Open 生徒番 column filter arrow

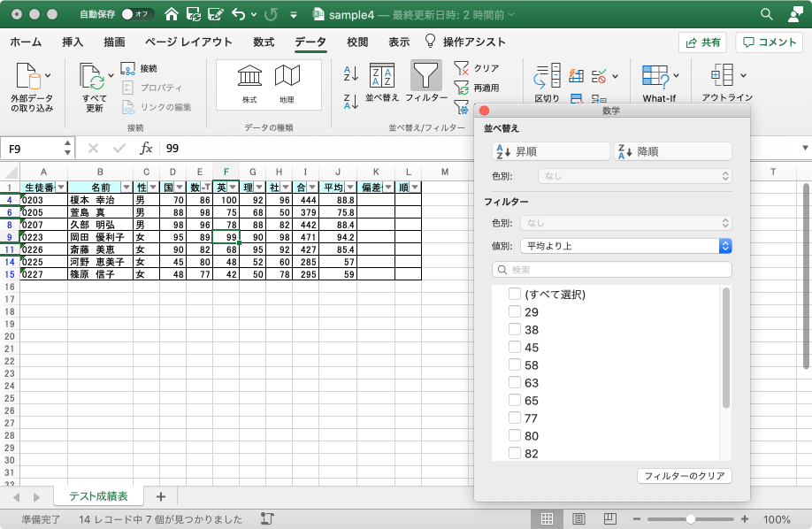coord(61,187)
